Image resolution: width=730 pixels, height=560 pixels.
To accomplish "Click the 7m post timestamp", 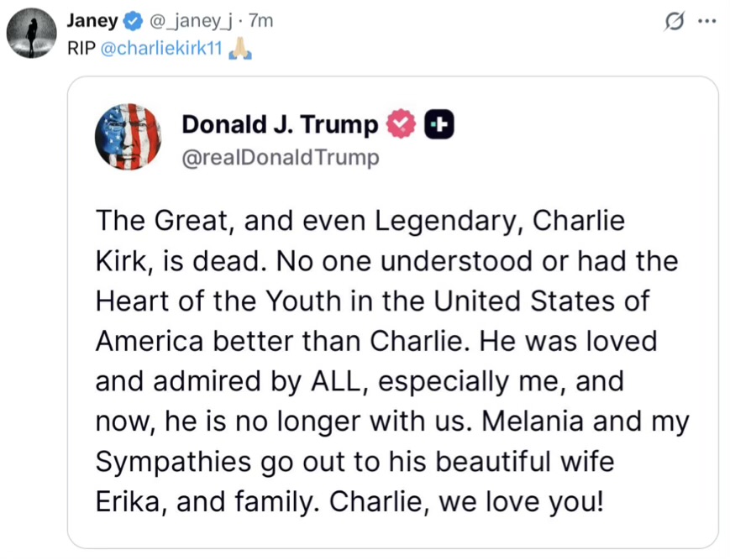I will point(260,21).
